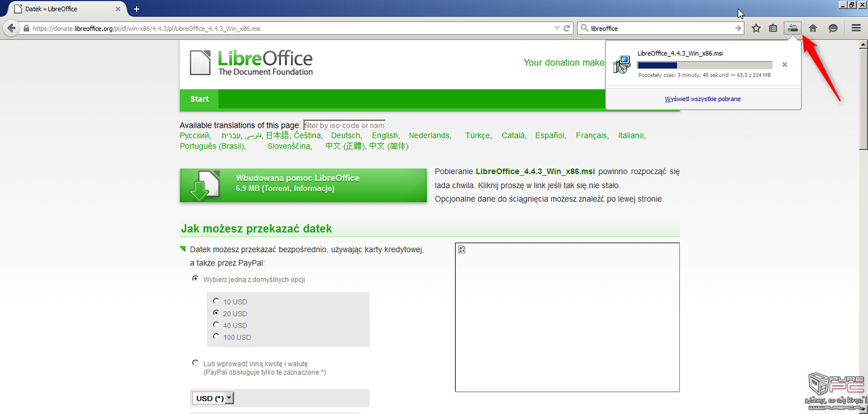Toggle the downloads toolbar button
Viewport: 868px width, 414px height.
click(792, 29)
